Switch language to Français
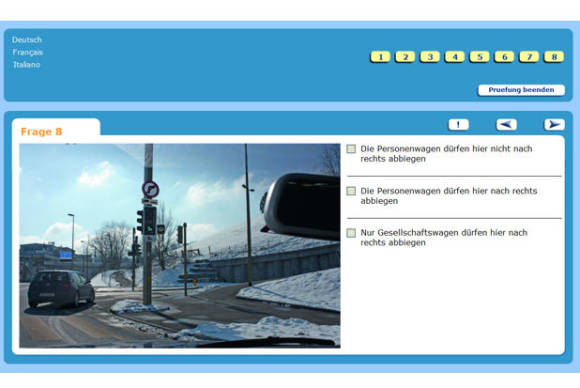Screen dimensions: 580x388 point(28,52)
